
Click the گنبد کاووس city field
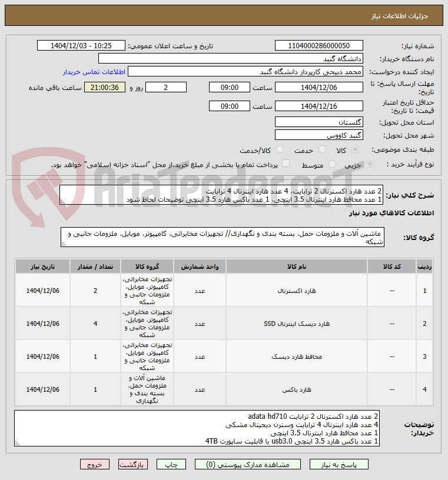click(319, 135)
